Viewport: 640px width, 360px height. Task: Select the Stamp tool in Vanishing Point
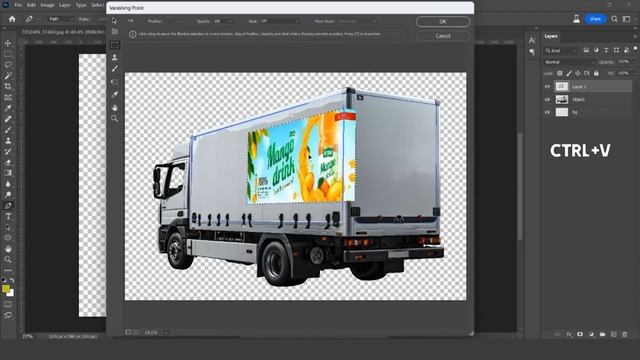coord(115,58)
